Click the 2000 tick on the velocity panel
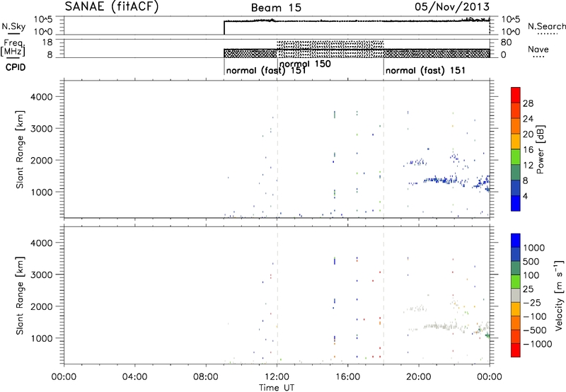The width and height of the screenshot is (566, 392). click(42, 306)
